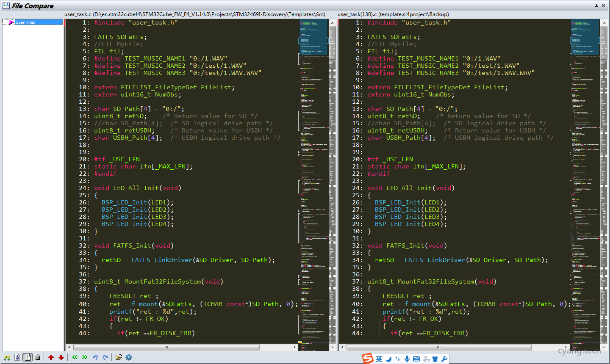
Task: Open File Compare panel dropdown arrow at top right
Action: [x=596, y=6]
